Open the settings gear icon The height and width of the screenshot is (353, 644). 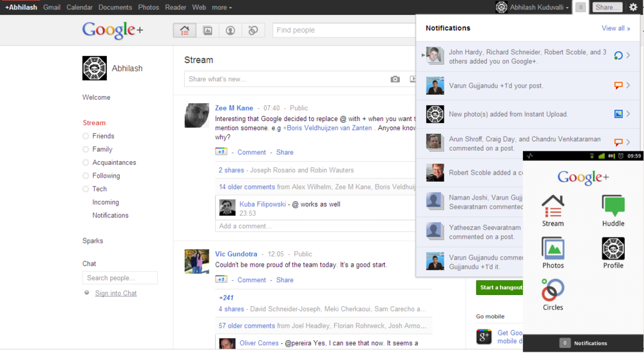pos(633,7)
